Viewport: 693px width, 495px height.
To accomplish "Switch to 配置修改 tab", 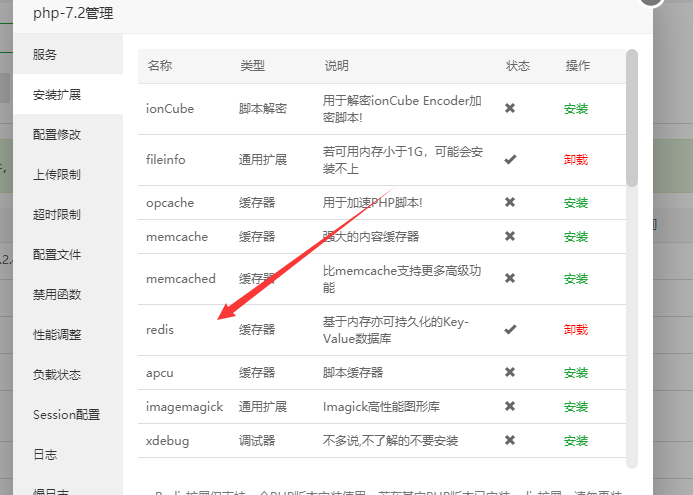I will tap(68, 134).
